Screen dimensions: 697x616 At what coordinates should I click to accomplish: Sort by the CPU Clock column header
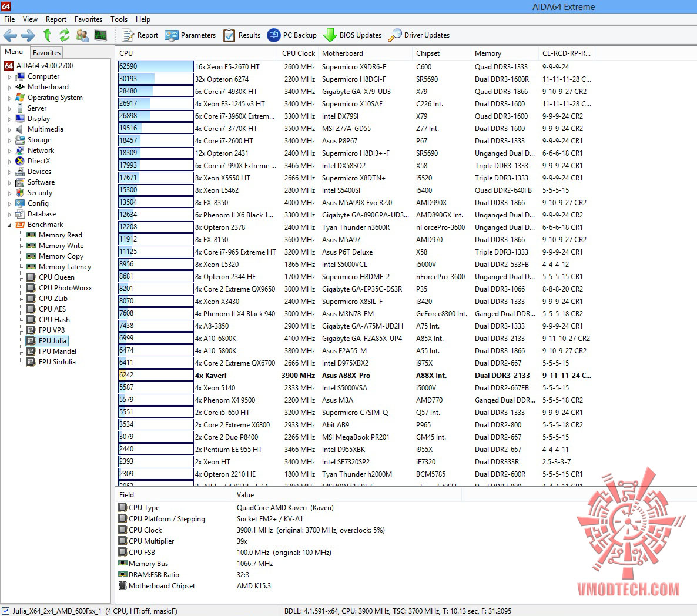coord(298,53)
